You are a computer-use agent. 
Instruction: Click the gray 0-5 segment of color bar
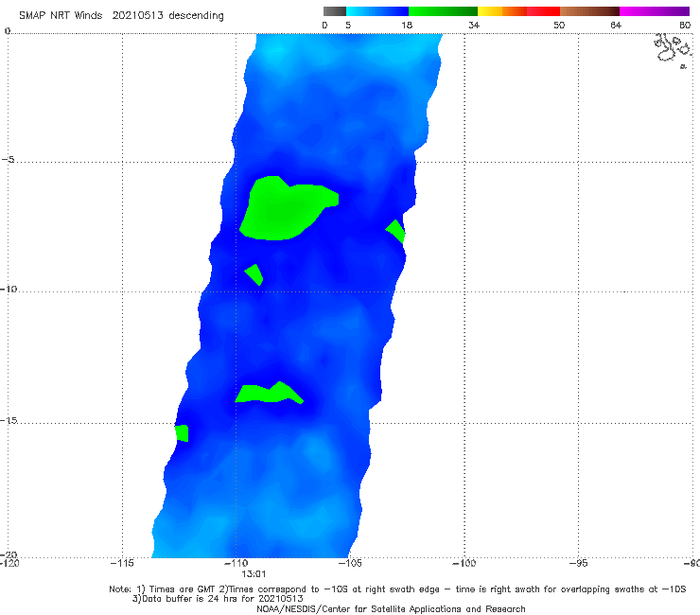335,11
